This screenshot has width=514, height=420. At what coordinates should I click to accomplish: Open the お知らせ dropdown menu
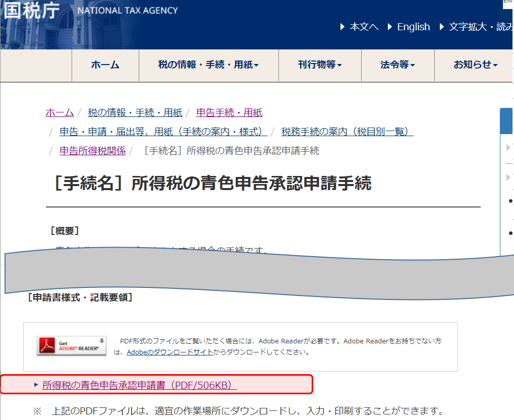pyautogui.click(x=475, y=65)
